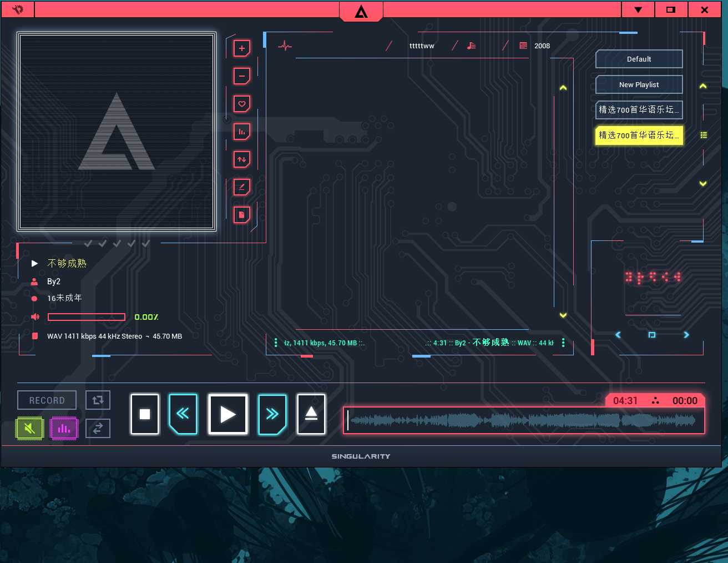
Task: Click the red document file icon
Action: pyautogui.click(x=242, y=215)
